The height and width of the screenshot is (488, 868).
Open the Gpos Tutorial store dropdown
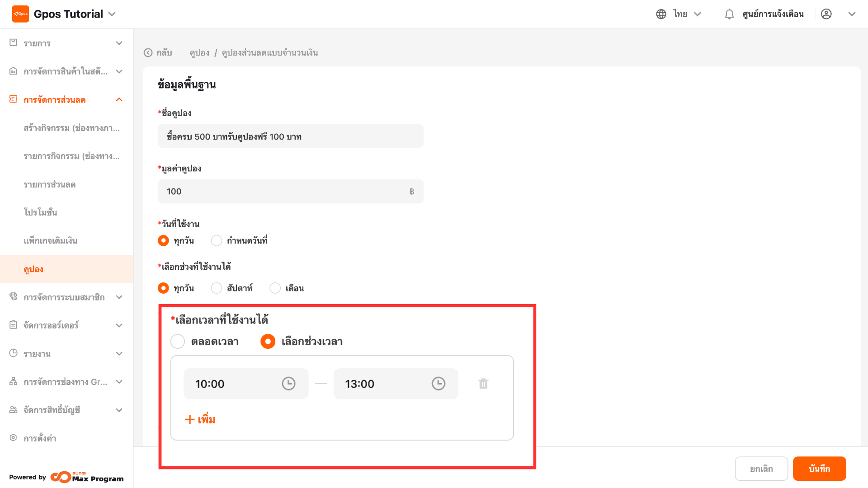point(112,14)
